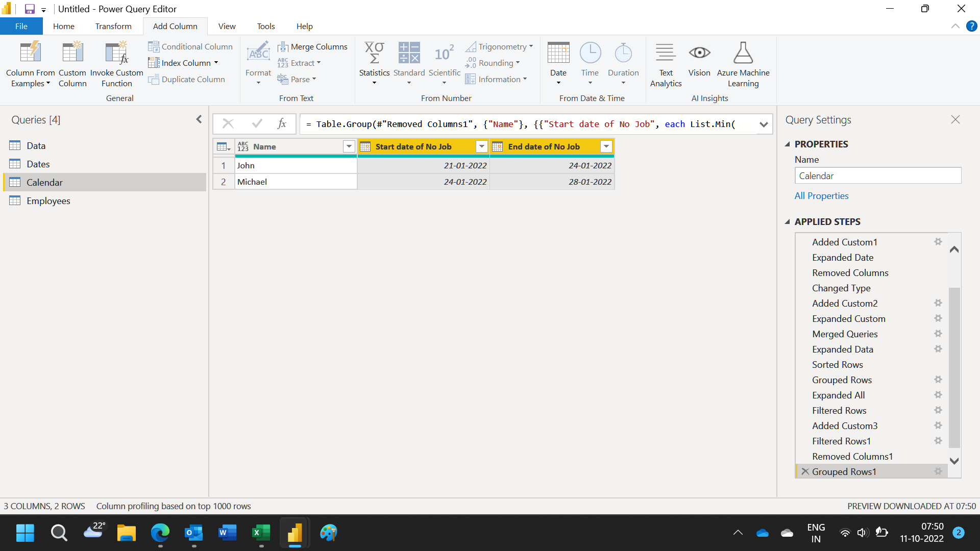The height and width of the screenshot is (551, 980).
Task: Click the fx formula icon
Action: coord(282,124)
